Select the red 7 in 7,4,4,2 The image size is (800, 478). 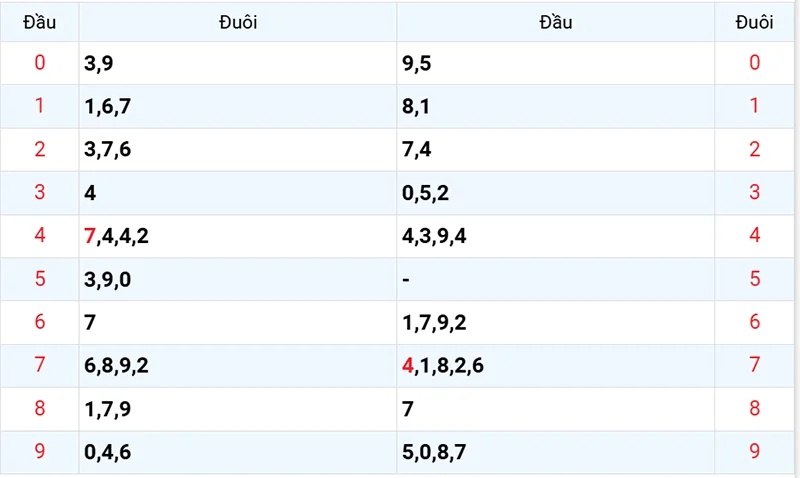click(x=91, y=236)
